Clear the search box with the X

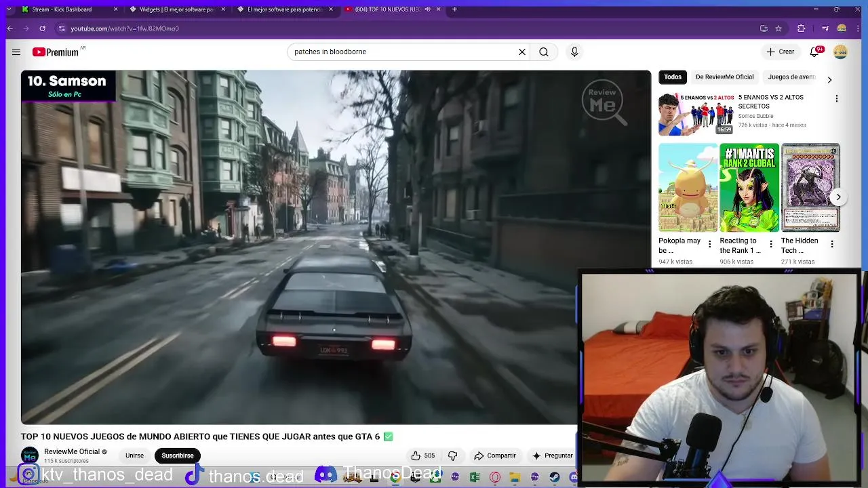pos(522,52)
